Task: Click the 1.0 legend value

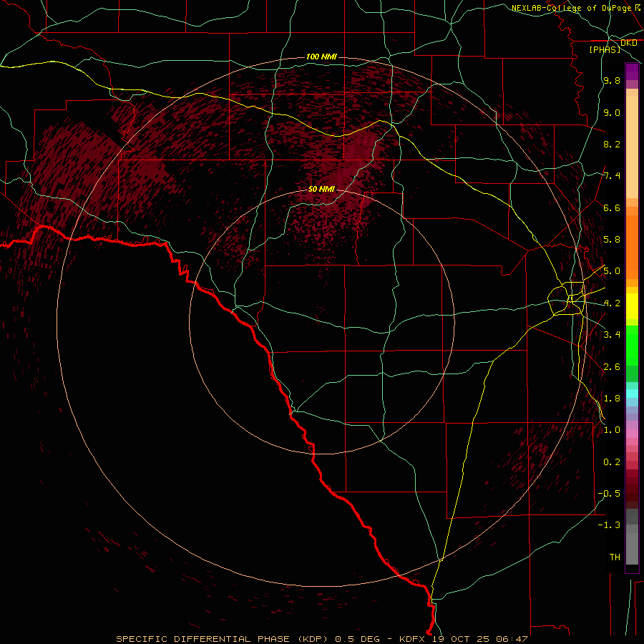Action: [x=612, y=430]
